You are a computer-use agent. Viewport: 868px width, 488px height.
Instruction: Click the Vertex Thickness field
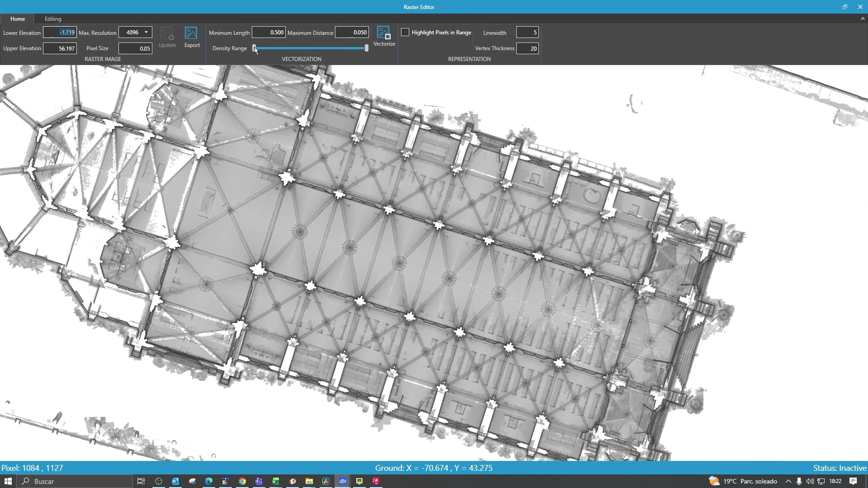pos(527,48)
